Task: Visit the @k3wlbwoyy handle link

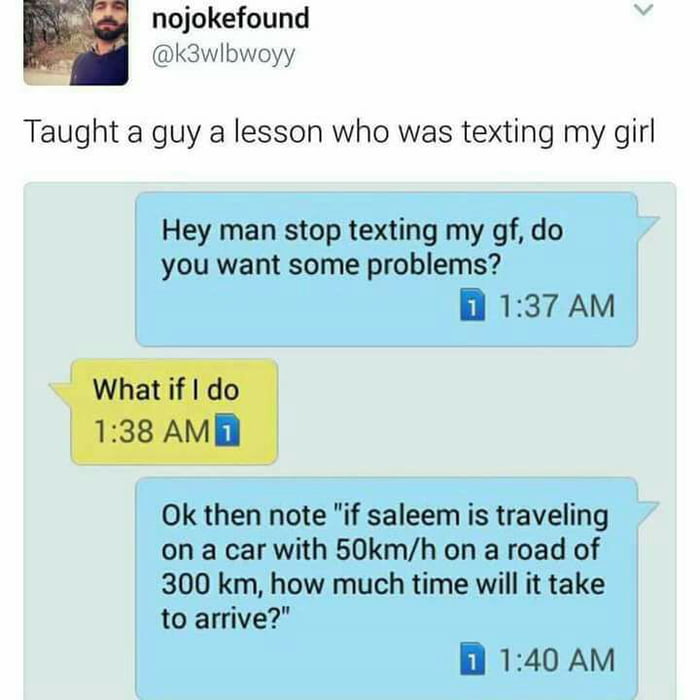Action: pos(224,56)
